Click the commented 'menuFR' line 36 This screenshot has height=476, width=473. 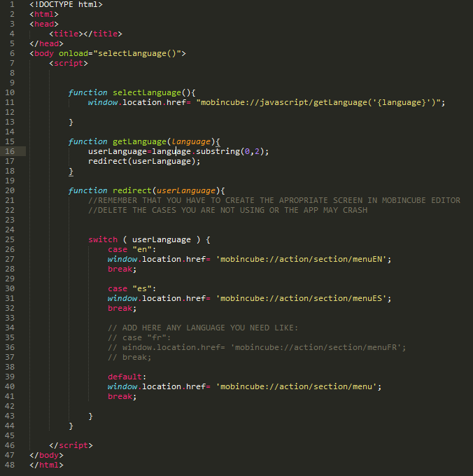click(257, 347)
